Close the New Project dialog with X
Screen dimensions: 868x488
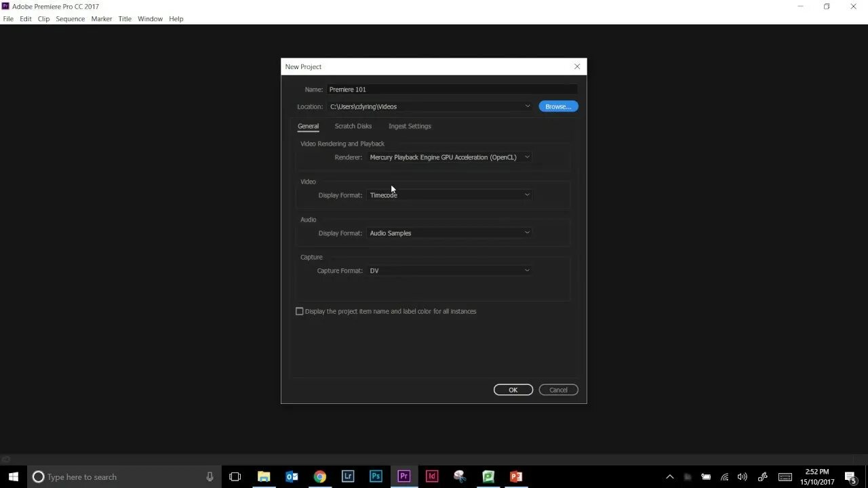click(577, 66)
